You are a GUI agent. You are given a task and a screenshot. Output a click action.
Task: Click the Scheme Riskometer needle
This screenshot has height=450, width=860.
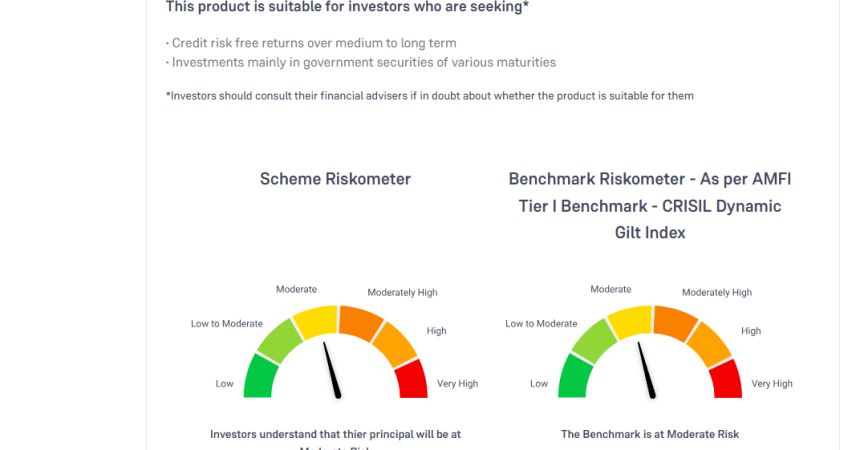click(332, 372)
